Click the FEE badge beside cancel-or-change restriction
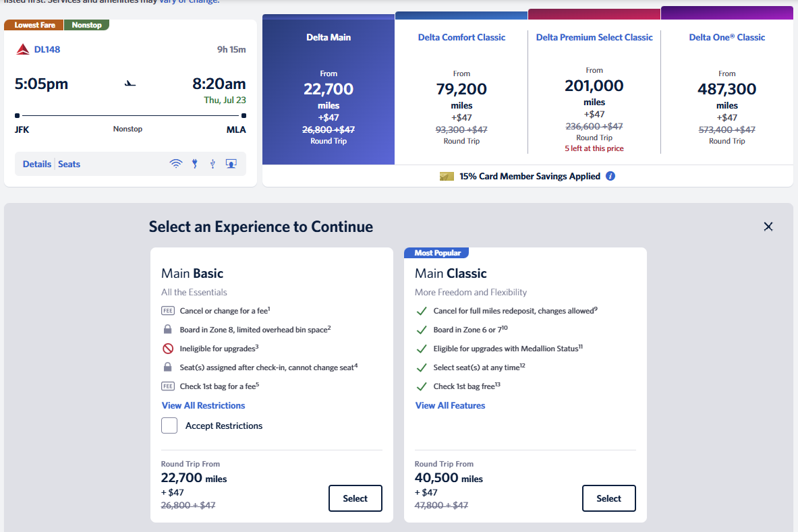798x532 pixels. (x=167, y=310)
